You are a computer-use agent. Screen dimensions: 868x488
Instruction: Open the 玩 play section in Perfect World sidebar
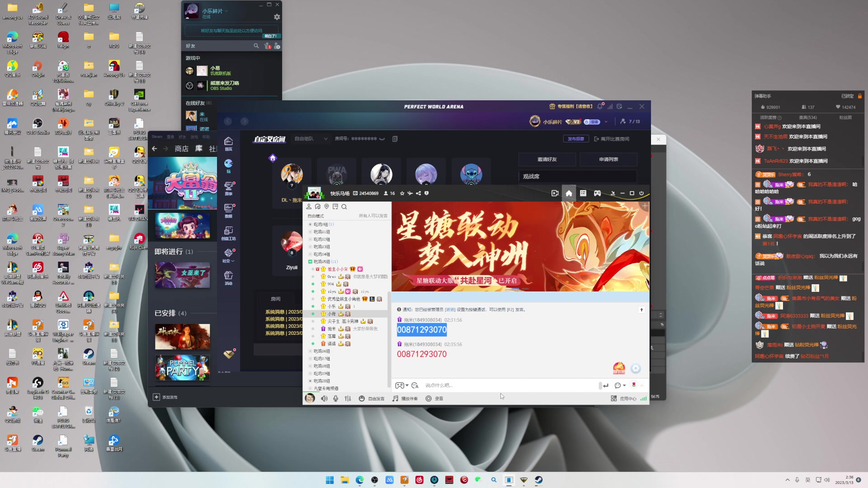coord(229,166)
